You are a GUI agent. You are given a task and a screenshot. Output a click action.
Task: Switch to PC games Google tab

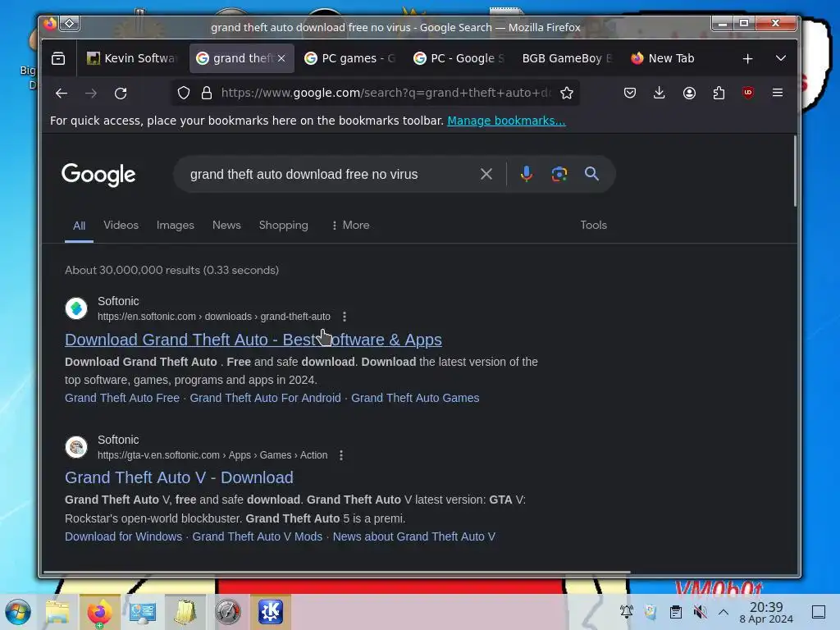pos(349,58)
